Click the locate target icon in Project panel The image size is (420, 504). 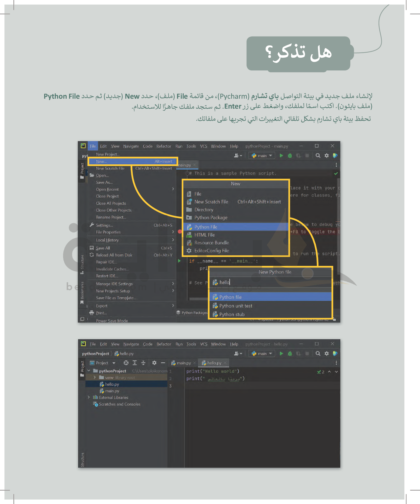126,363
